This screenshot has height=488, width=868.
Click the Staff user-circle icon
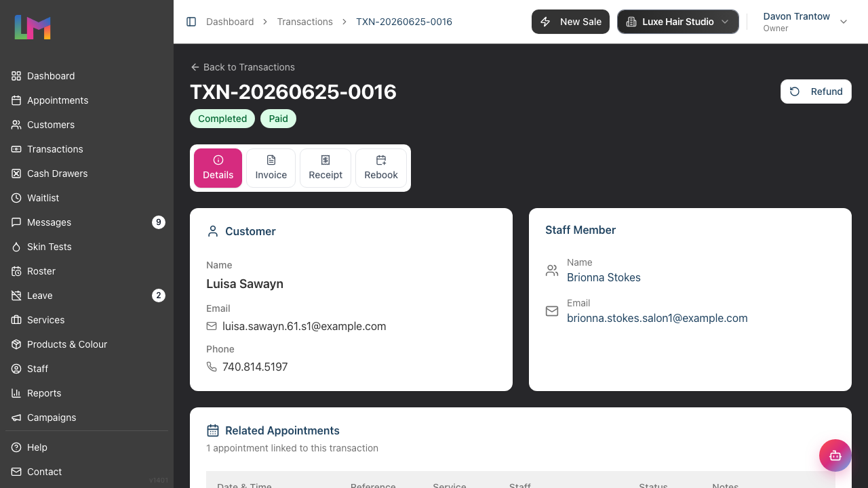tap(16, 369)
